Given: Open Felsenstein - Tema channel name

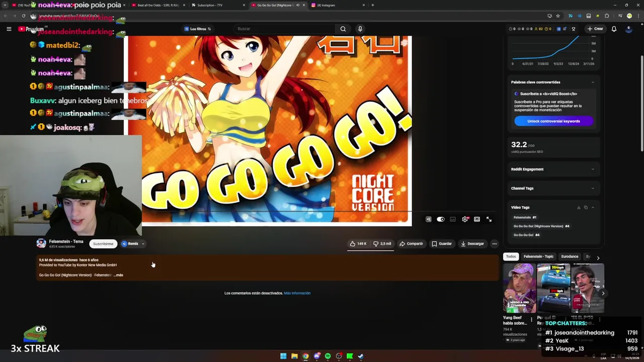Looking at the screenshot, I should pos(66,241).
